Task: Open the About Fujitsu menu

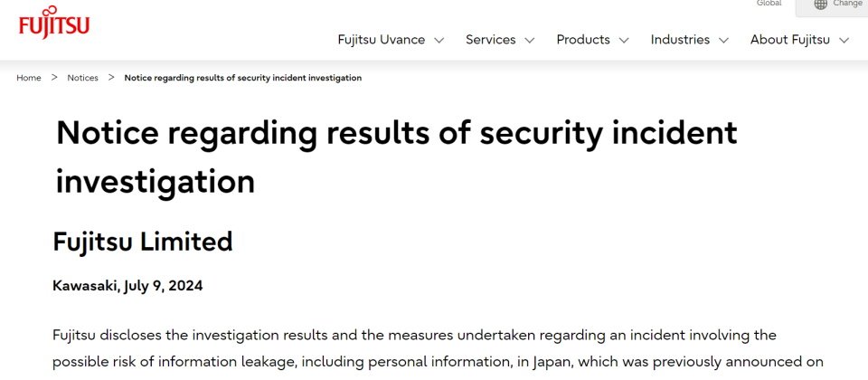Action: click(790, 40)
